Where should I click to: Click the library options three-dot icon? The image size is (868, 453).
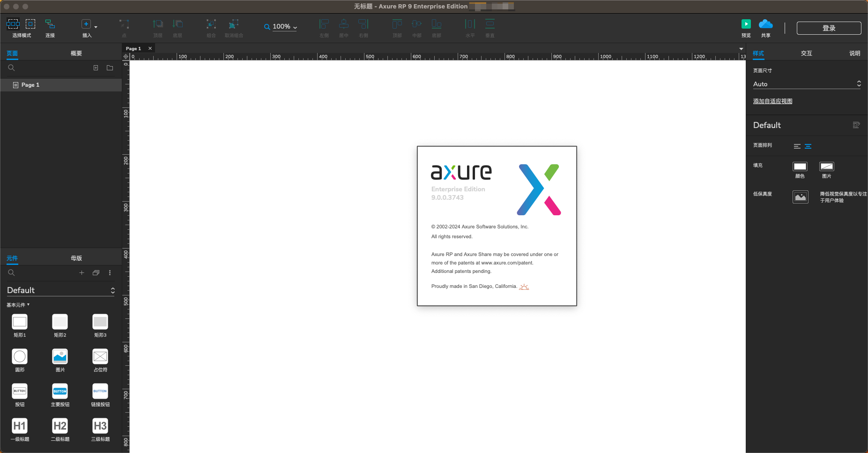[x=110, y=273]
